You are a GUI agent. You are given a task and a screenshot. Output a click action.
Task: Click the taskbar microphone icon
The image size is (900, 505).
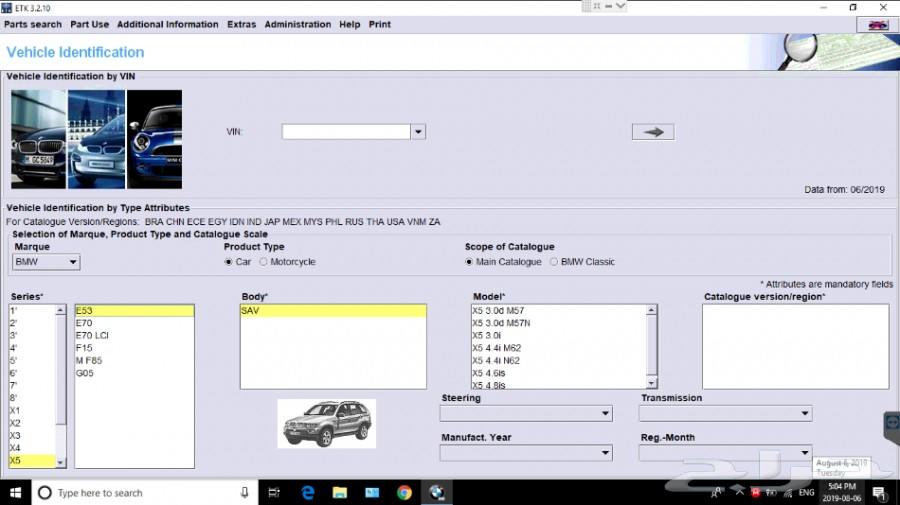click(x=245, y=492)
